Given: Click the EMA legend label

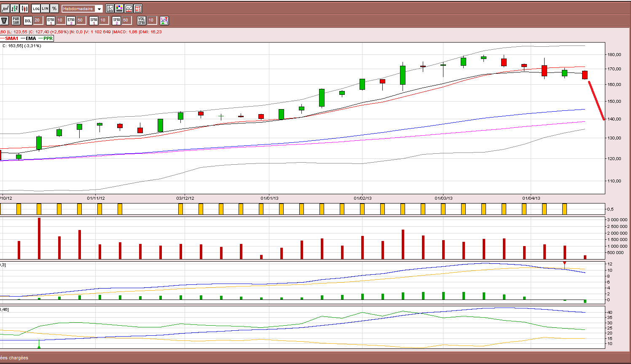Looking at the screenshot, I should [31, 38].
